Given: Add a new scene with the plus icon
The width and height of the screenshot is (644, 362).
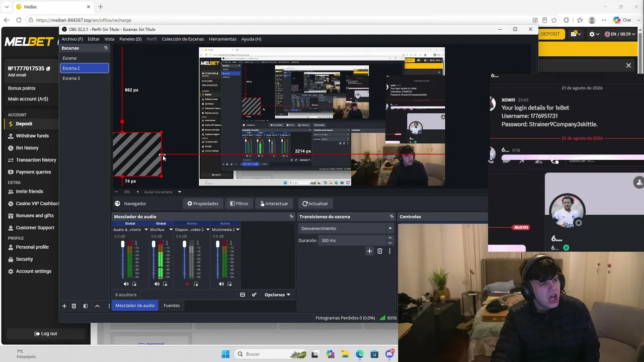Looking at the screenshot, I should click(x=64, y=306).
